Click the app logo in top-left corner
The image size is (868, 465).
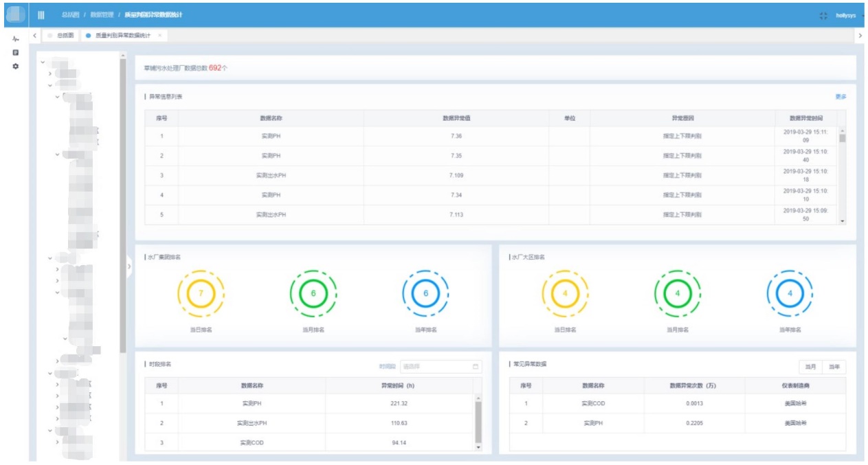(15, 15)
